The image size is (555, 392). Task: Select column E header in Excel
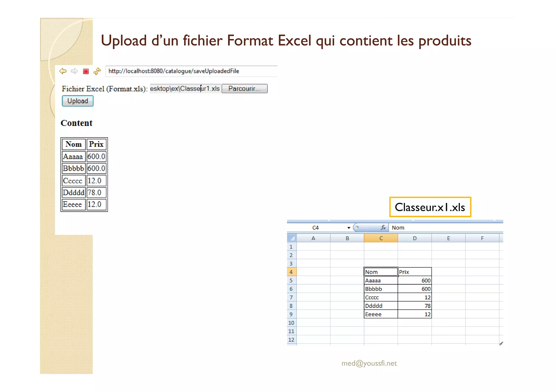(448, 238)
